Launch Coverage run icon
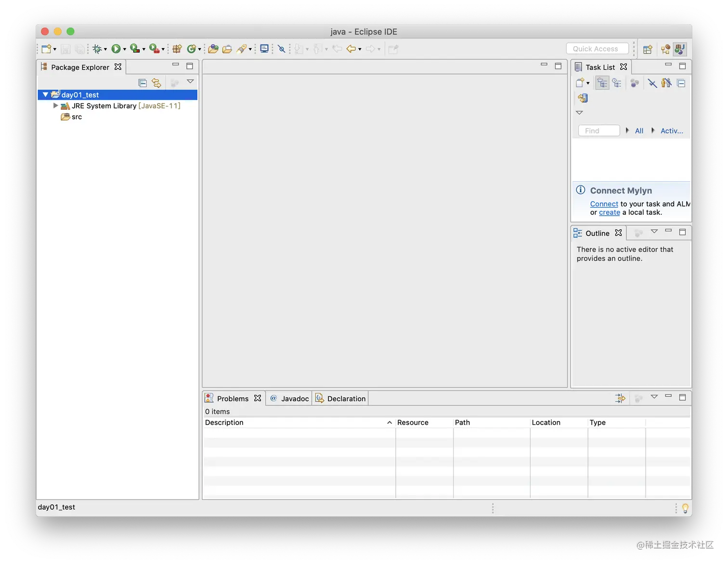The height and width of the screenshot is (564, 728). (135, 49)
